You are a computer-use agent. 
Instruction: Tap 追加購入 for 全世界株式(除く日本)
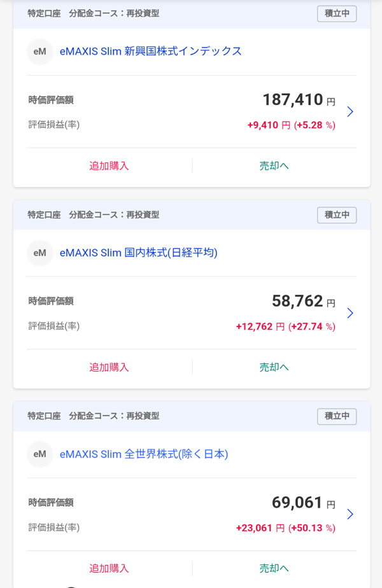109,568
